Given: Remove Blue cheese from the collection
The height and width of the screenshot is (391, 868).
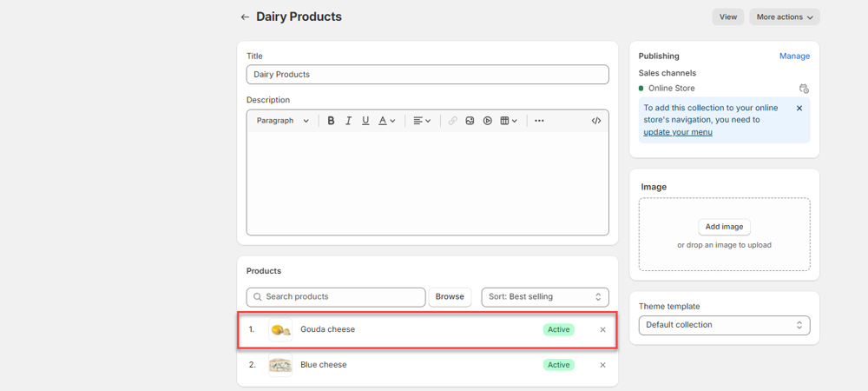Looking at the screenshot, I should tap(602, 365).
